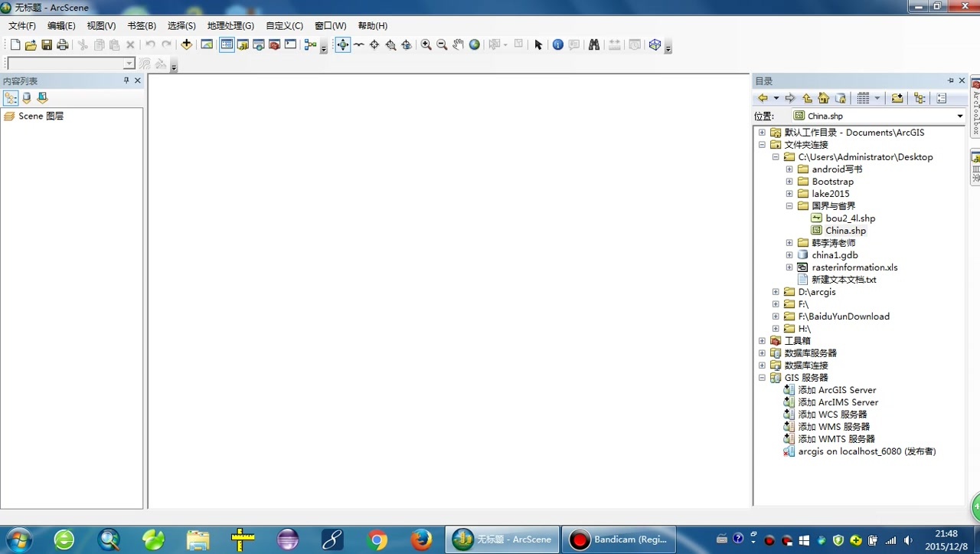The width and height of the screenshot is (980, 554).
Task: Select rasterinformation.xls in Catalog
Action: pyautogui.click(x=854, y=267)
